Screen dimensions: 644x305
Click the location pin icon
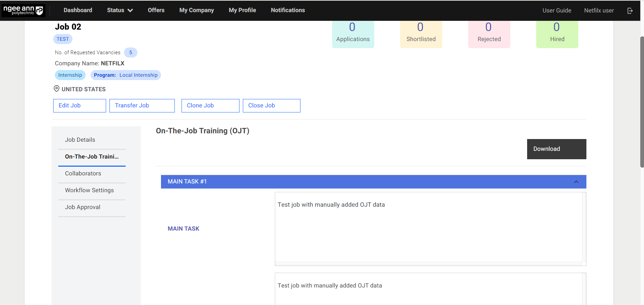click(57, 89)
